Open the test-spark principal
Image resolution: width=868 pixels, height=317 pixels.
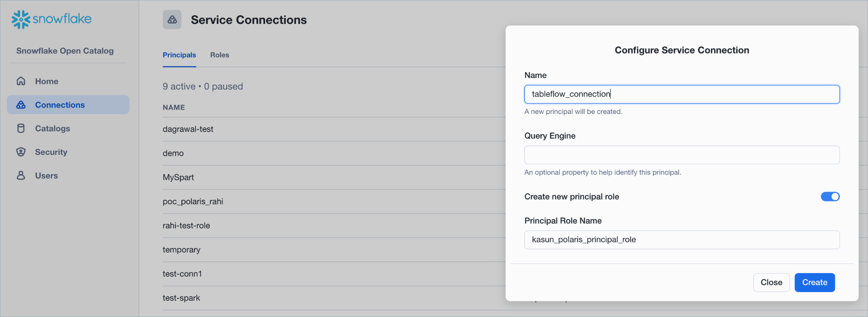pos(181,298)
